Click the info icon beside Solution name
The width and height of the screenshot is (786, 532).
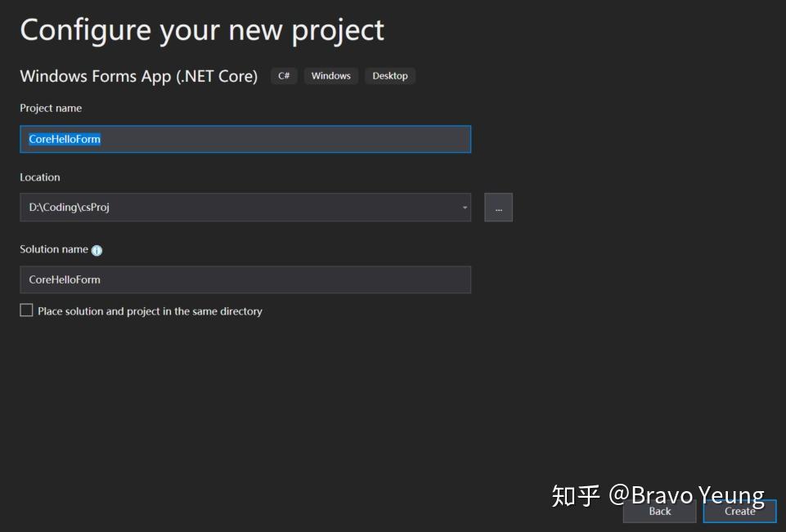97,251
